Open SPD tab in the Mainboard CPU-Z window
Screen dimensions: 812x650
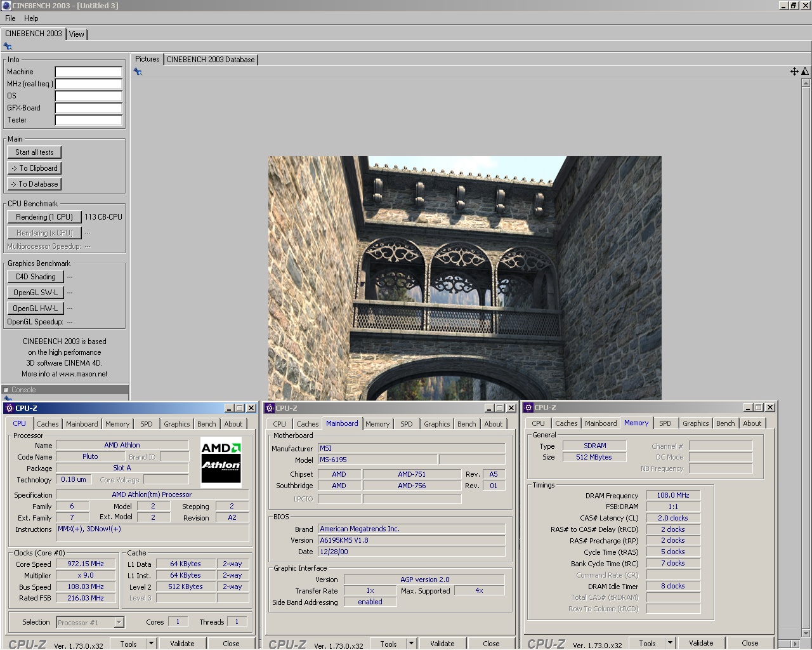click(407, 424)
